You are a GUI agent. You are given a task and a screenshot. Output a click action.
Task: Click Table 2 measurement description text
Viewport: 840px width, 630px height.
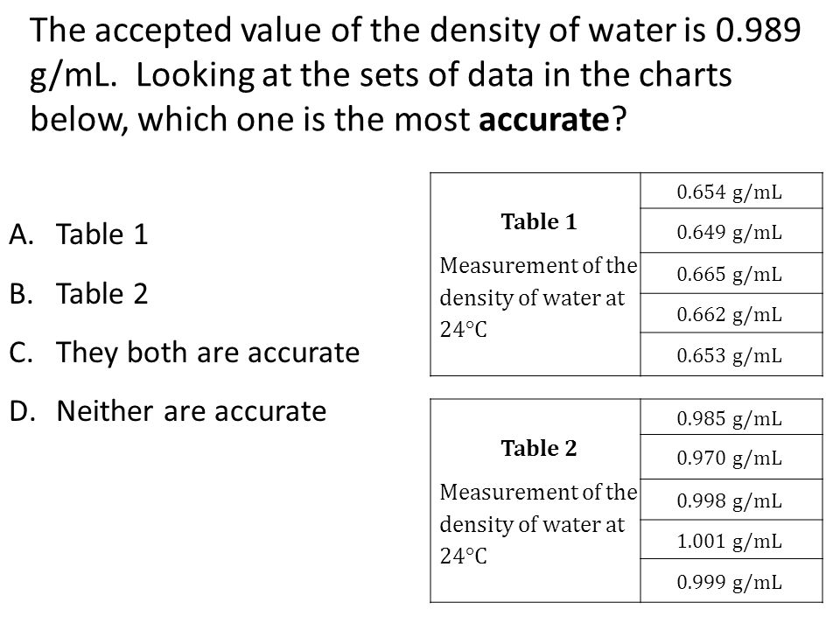[538, 523]
